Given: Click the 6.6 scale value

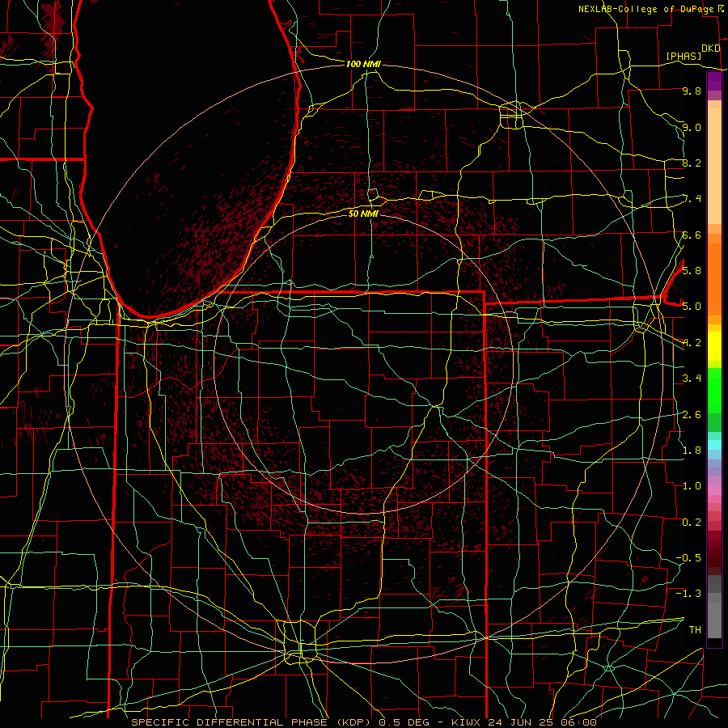Looking at the screenshot, I should [692, 235].
